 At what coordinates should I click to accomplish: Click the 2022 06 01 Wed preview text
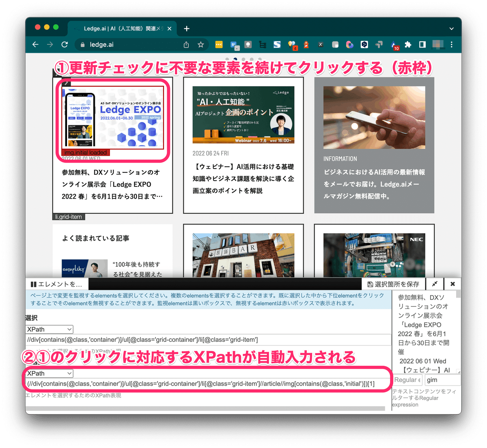click(x=423, y=361)
